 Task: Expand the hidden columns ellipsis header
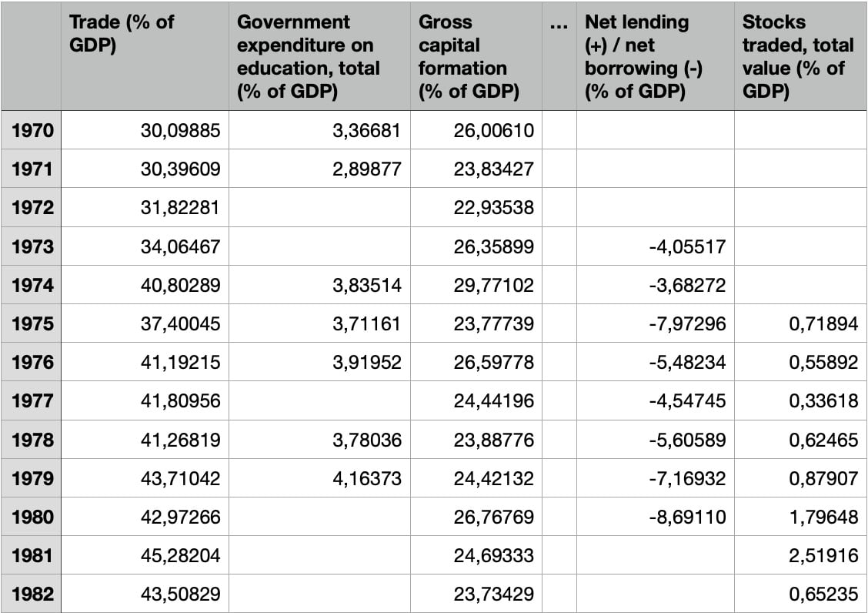(x=559, y=55)
